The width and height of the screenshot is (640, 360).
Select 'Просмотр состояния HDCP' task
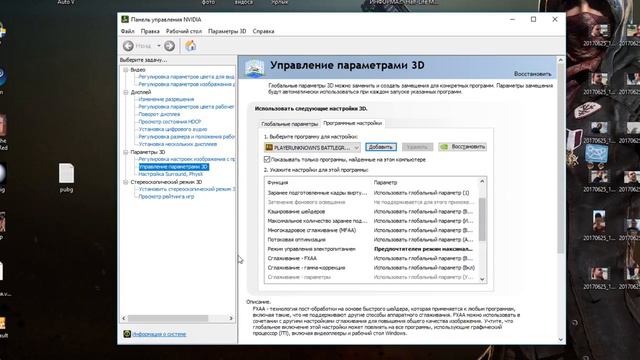170,122
